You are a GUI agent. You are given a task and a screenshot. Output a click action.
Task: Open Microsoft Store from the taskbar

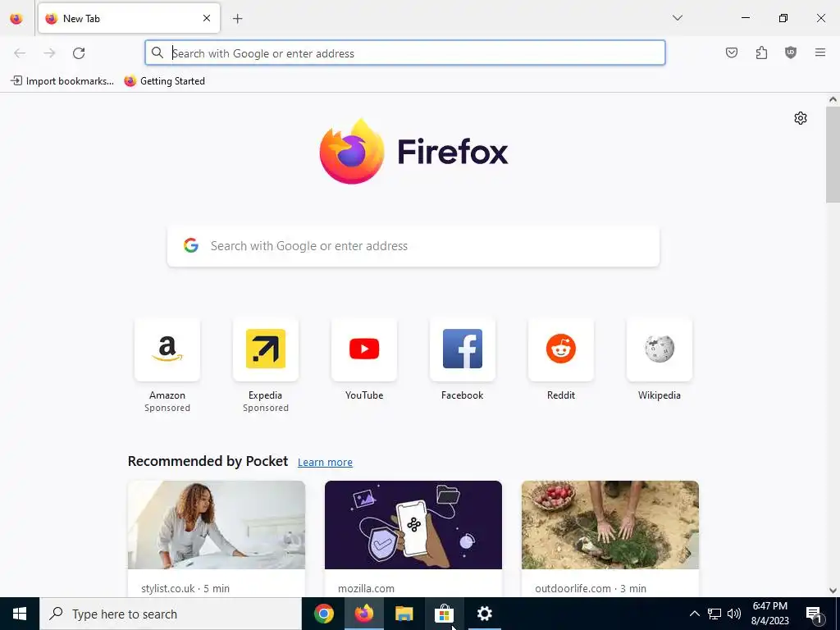(x=444, y=614)
